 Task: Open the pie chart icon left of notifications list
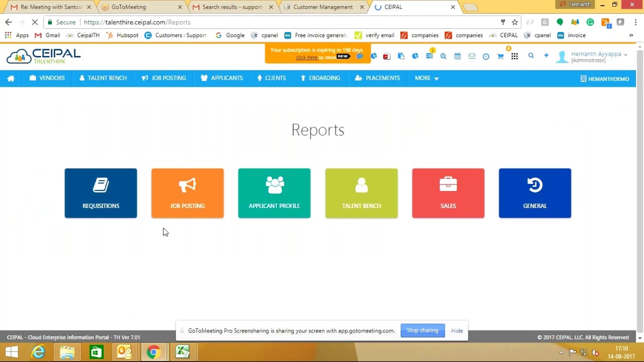[x=415, y=56]
